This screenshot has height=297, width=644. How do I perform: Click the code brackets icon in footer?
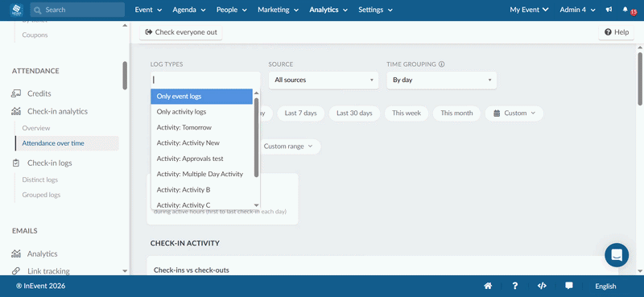click(x=542, y=286)
